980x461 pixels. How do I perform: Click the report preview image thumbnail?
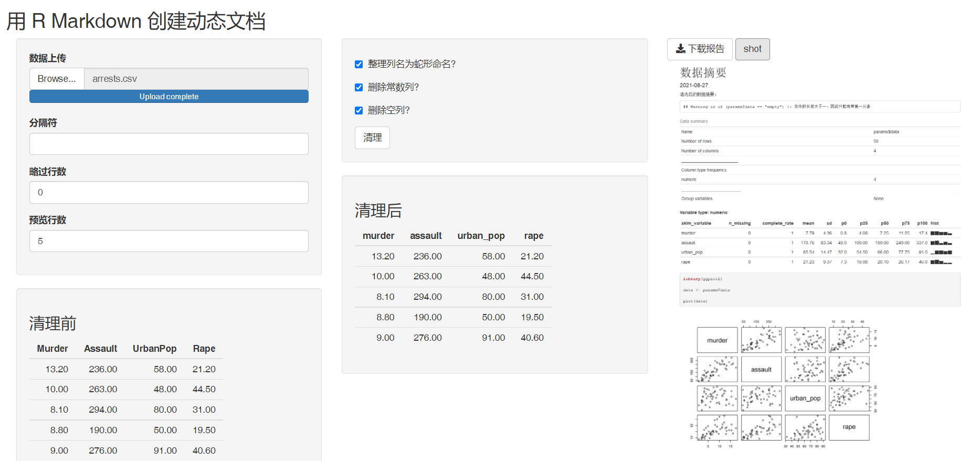pos(820,257)
